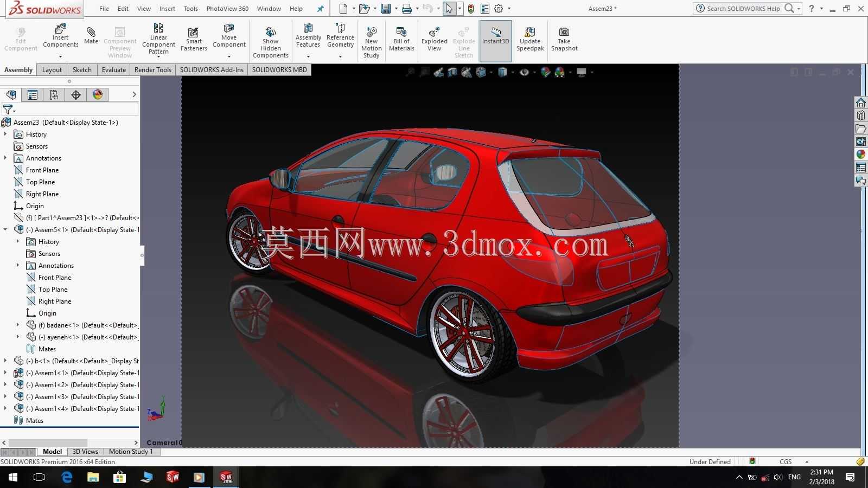The image size is (868, 488).
Task: Start a New Motion Study
Action: [x=371, y=42]
